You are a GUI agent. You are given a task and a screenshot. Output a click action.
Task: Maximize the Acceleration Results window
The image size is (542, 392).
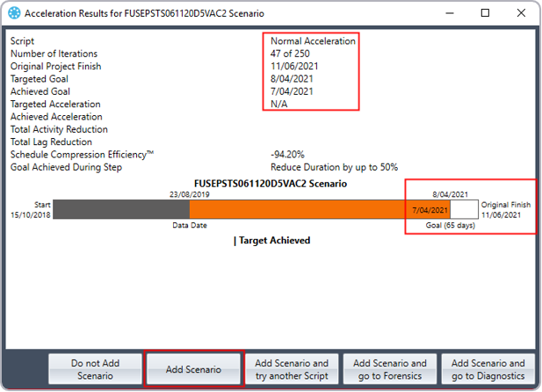485,13
